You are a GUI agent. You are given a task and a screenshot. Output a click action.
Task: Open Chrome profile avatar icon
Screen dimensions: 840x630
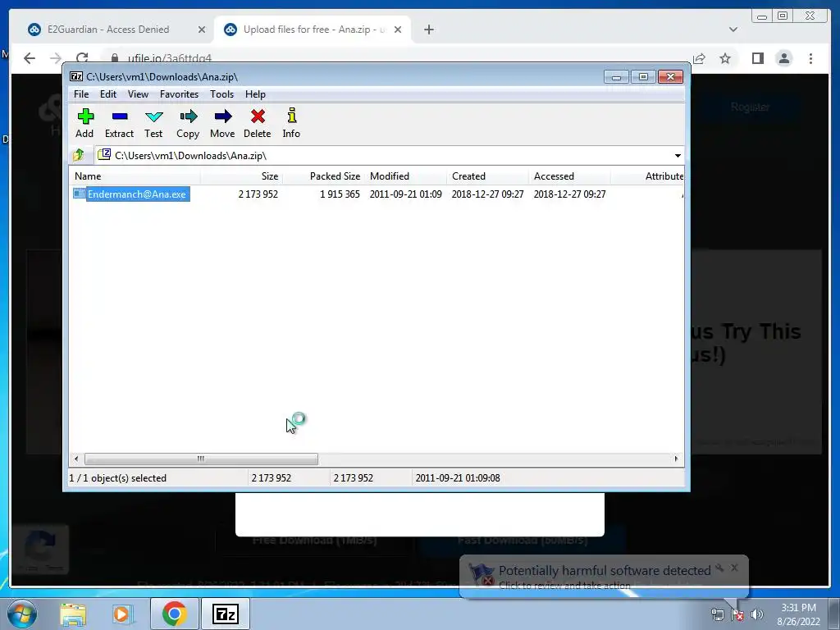click(x=783, y=58)
